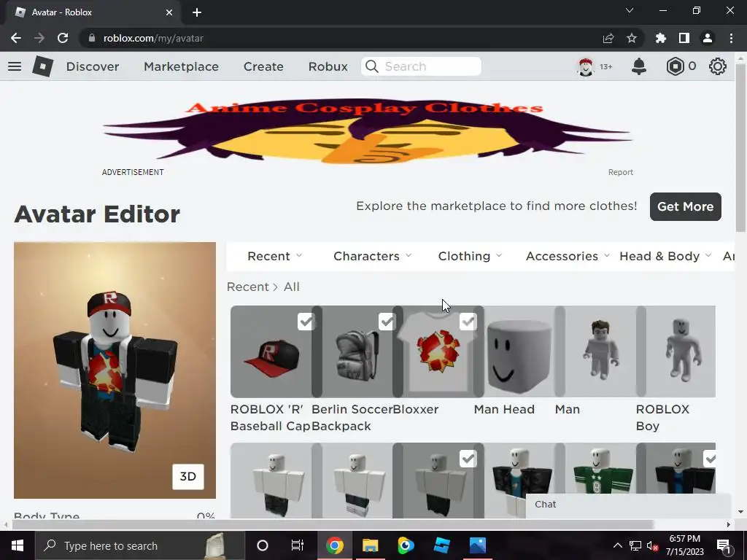Click the user avatar headshot icon
The width and height of the screenshot is (747, 560).
click(x=586, y=66)
